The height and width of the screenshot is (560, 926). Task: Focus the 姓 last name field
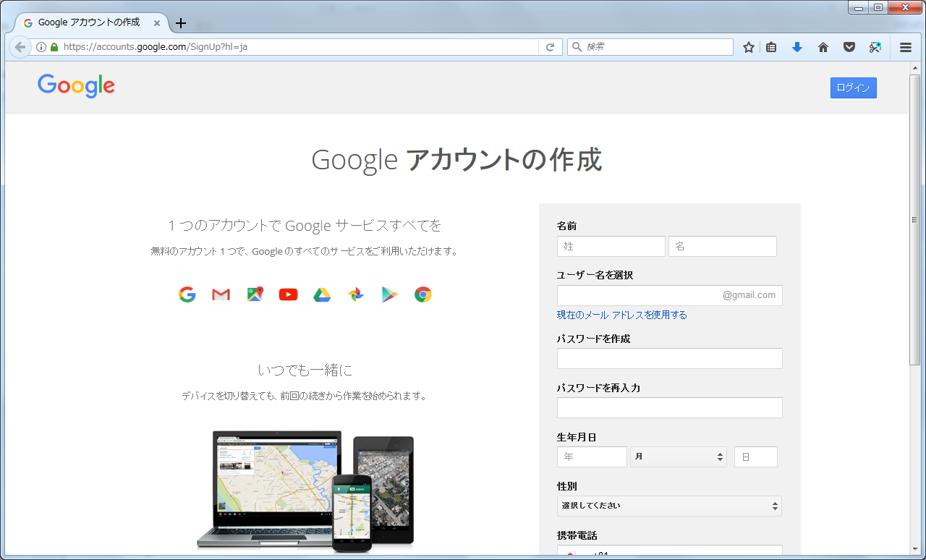tap(611, 246)
